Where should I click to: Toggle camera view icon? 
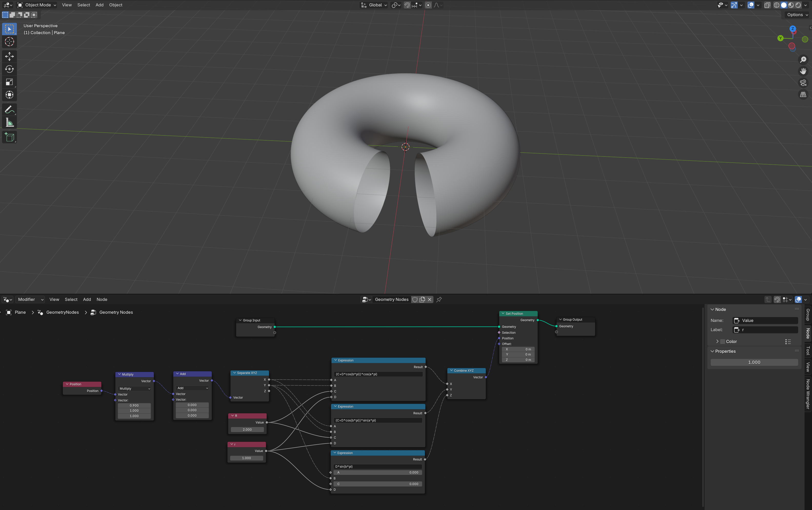click(x=803, y=83)
